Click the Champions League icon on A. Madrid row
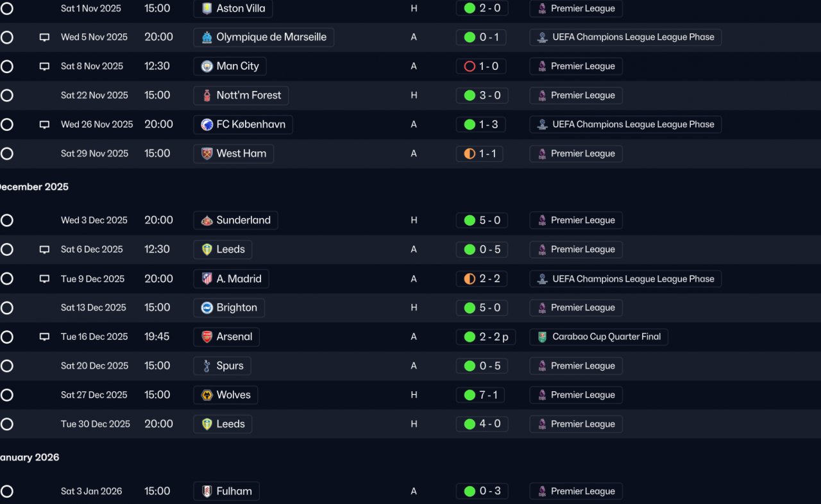This screenshot has height=504, width=821. pos(542,279)
